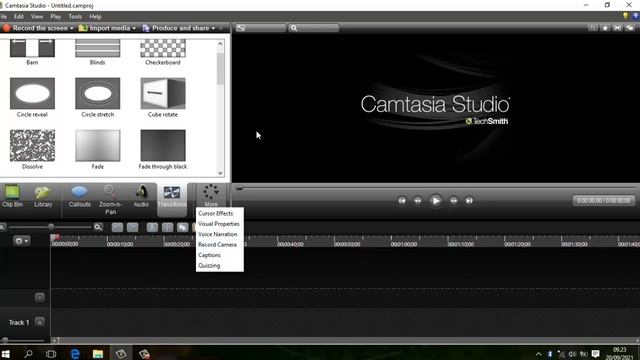Click the crop mode icon above preview
Image resolution: width=640 pixels, height=360 pixels.
[x=592, y=28]
